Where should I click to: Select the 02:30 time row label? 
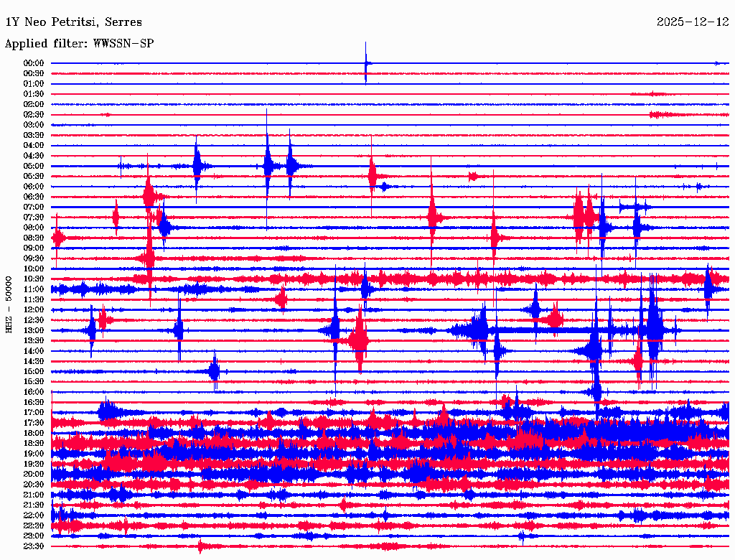34,115
